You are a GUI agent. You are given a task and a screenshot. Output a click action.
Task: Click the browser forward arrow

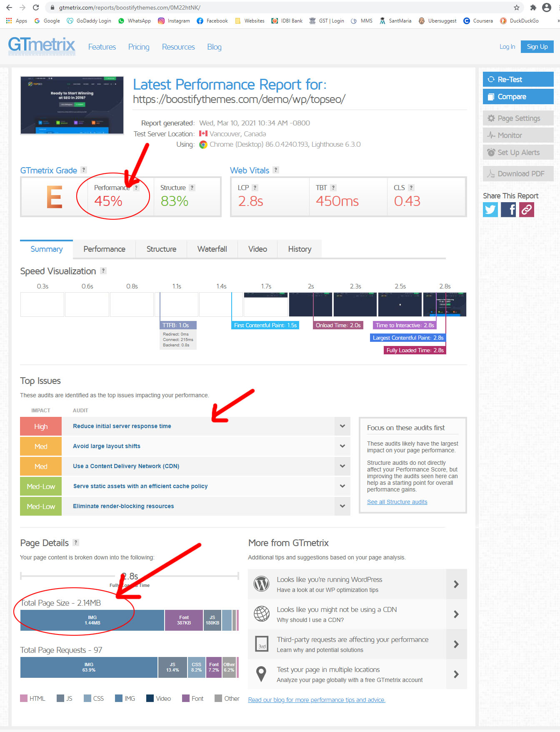pos(22,8)
